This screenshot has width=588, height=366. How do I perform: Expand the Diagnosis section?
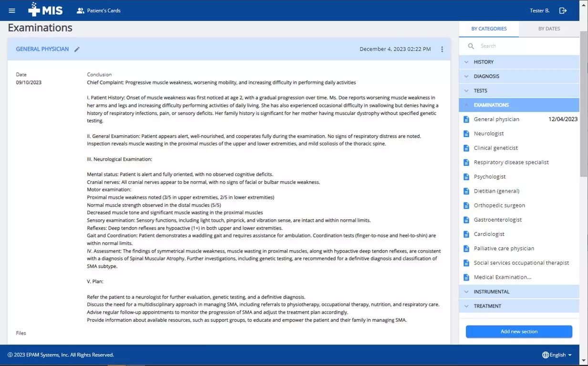click(519, 76)
